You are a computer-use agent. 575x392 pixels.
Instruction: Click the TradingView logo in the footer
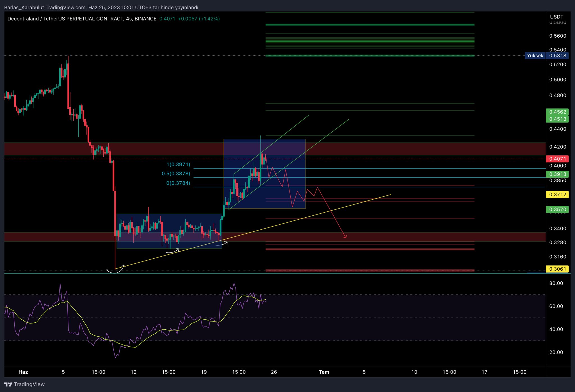pyautogui.click(x=24, y=384)
